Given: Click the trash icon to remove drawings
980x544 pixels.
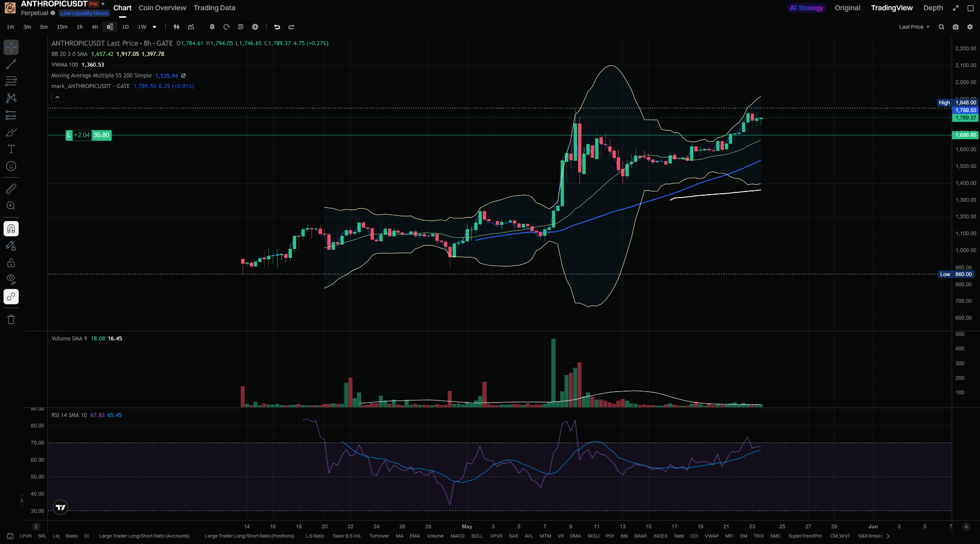Looking at the screenshot, I should tap(11, 320).
